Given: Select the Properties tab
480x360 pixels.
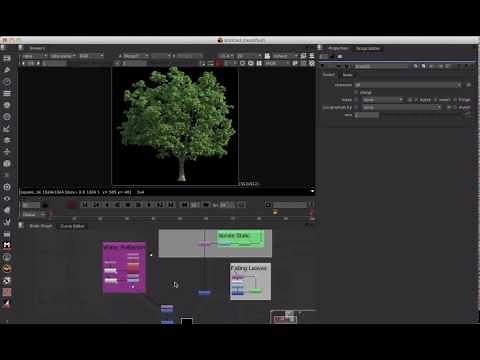Looking at the screenshot, I should coord(338,48).
